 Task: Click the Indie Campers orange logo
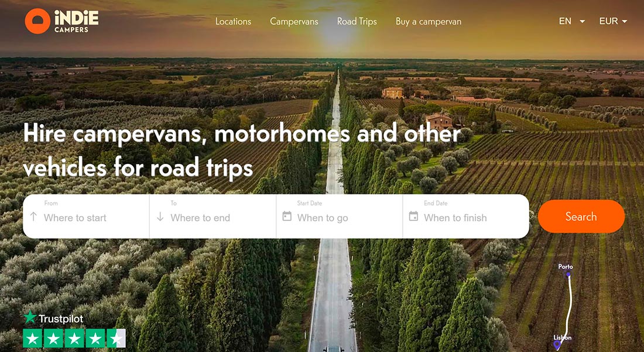pos(37,21)
